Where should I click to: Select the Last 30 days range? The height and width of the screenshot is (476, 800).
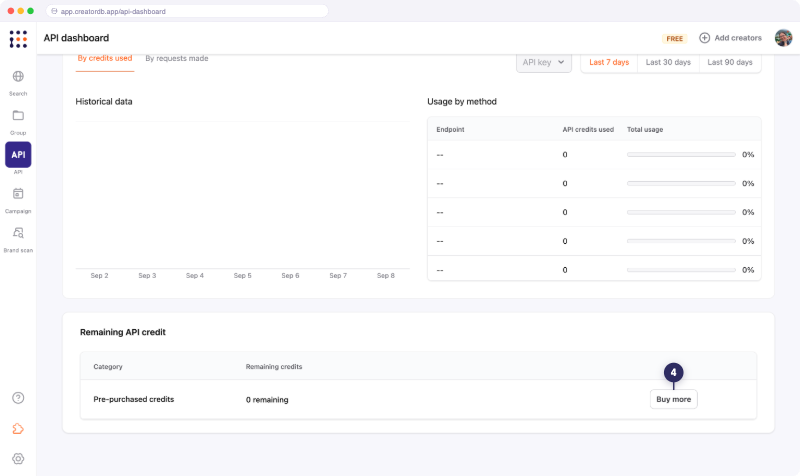(x=668, y=62)
